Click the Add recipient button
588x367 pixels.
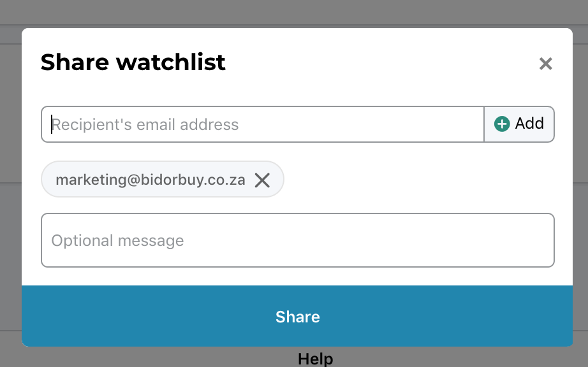[x=519, y=124]
